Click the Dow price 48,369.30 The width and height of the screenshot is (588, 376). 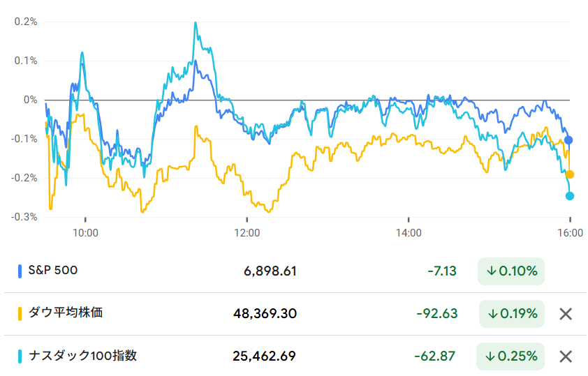click(x=265, y=314)
